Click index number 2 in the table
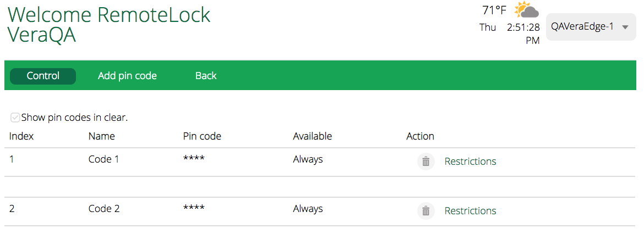644x245 pixels. [12, 209]
